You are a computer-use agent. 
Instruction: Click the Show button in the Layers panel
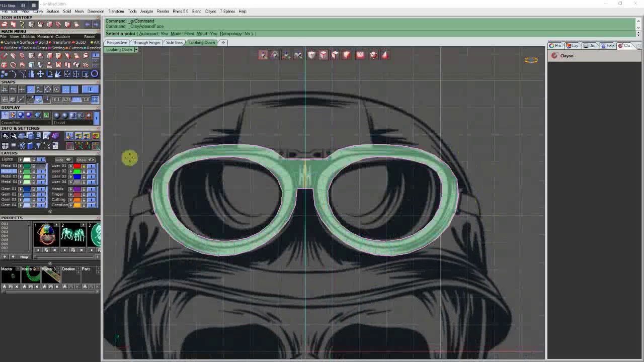(x=86, y=160)
